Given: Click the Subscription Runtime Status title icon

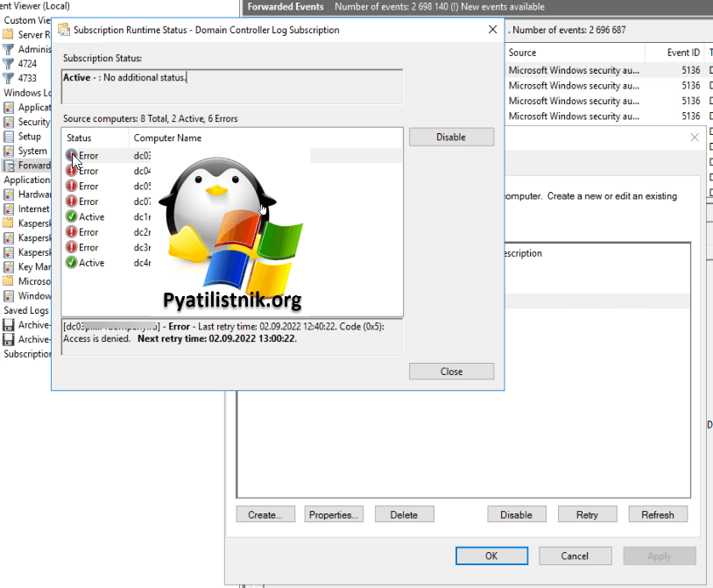Looking at the screenshot, I should 64,30.
